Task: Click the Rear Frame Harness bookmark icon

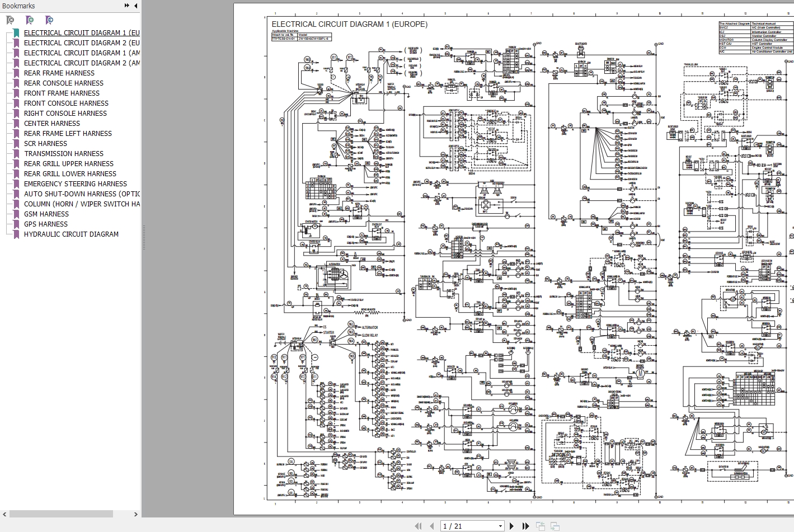Action: pos(16,73)
